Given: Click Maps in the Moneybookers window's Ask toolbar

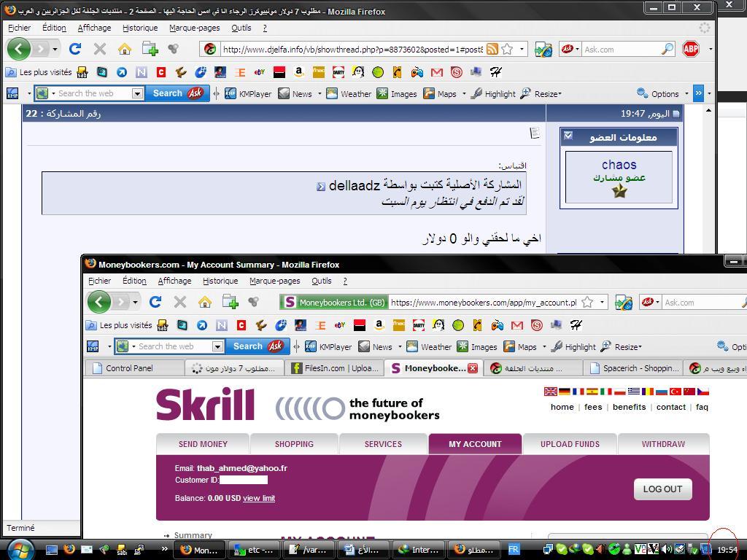Looking at the screenshot, I should coord(519,346).
